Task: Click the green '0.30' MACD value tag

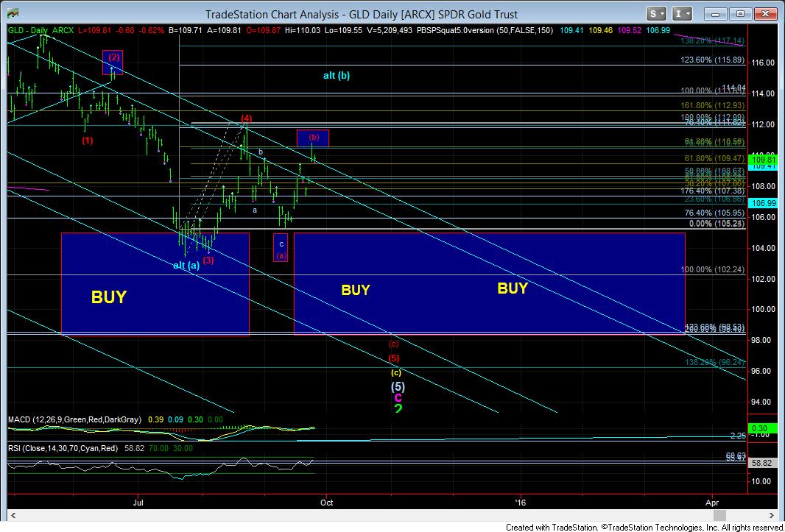Action: coord(762,428)
